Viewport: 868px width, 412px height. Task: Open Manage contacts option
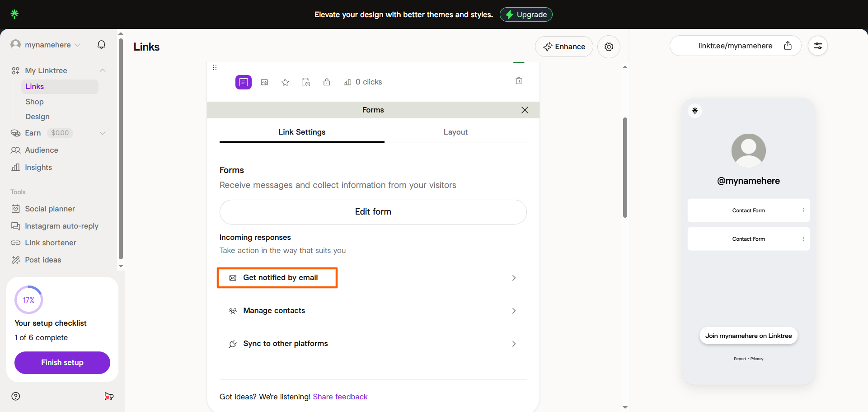373,311
